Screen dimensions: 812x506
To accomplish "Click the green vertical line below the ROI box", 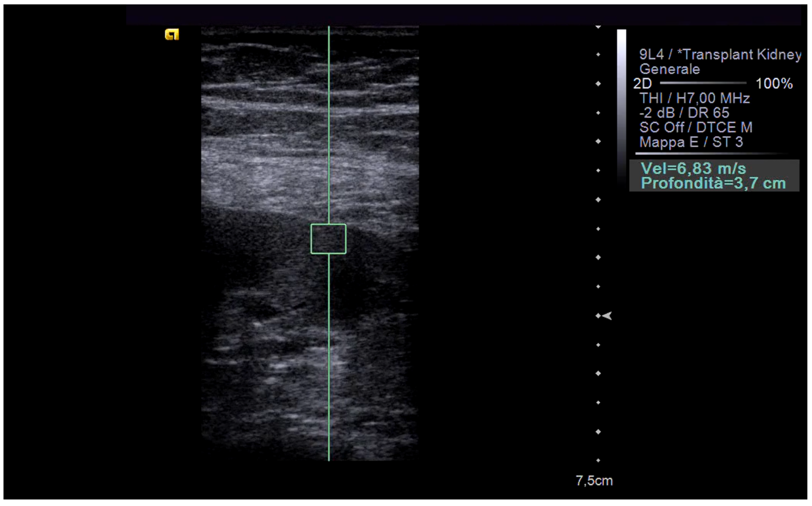I will tap(329, 351).
